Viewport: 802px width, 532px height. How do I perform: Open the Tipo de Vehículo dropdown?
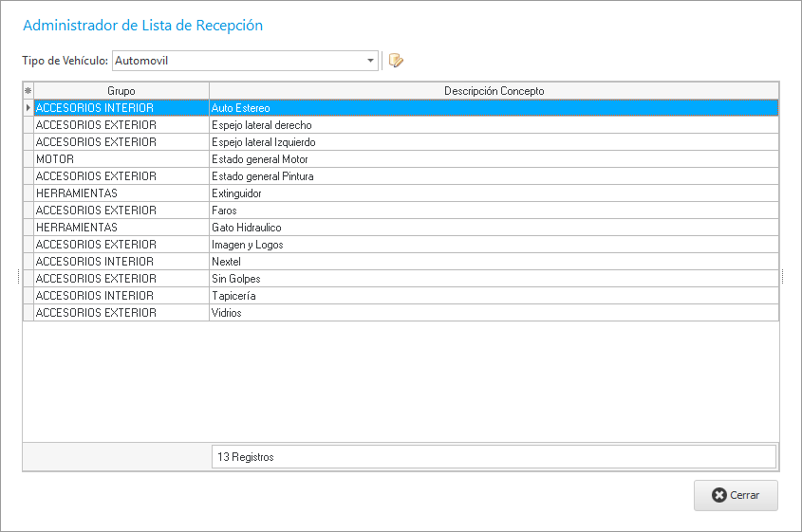[370, 61]
